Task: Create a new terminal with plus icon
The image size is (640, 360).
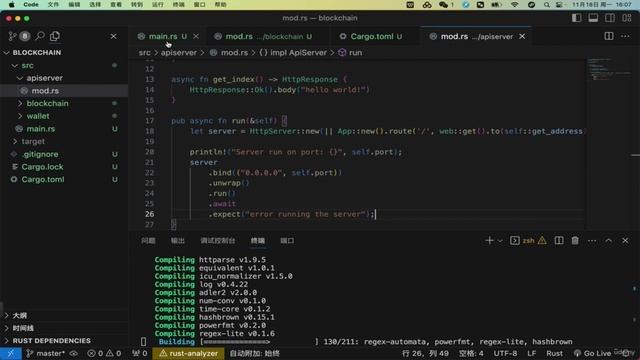Action: [489, 241]
